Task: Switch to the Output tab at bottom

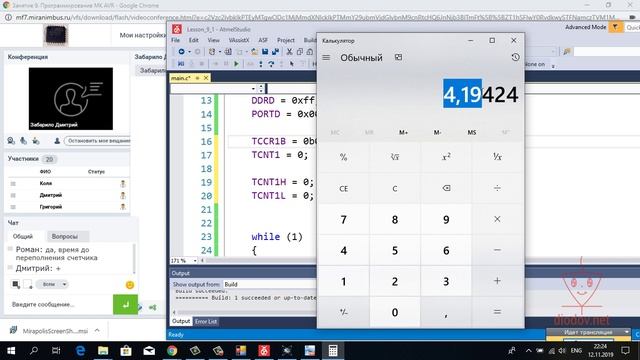Action: point(181,322)
